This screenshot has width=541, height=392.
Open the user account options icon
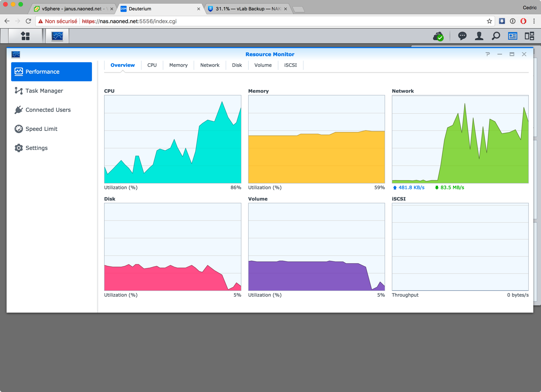click(x=479, y=36)
